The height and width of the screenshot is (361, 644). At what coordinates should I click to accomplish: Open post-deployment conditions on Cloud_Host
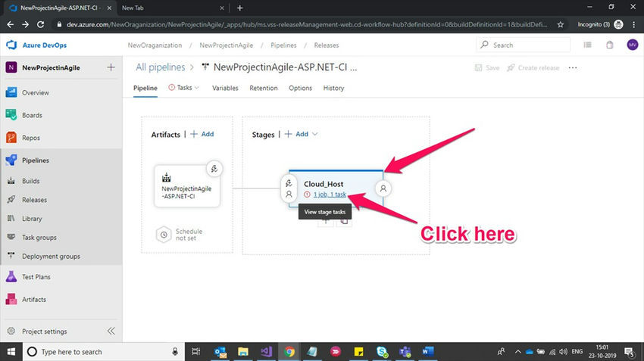383,188
